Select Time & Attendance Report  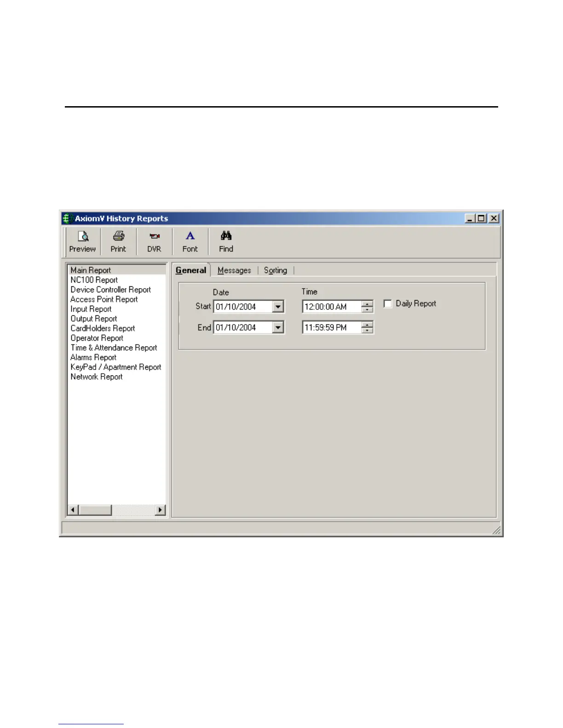[114, 347]
